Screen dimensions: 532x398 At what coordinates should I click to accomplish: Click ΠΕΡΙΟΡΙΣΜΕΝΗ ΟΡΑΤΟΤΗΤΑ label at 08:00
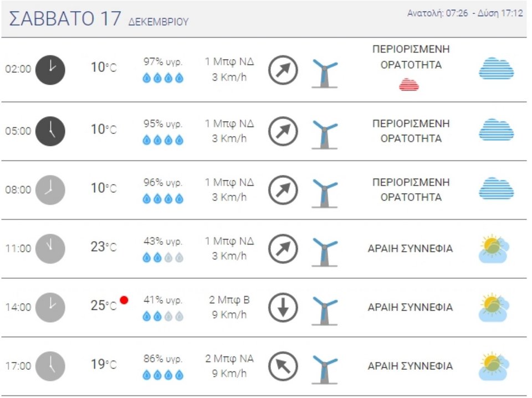pyautogui.click(x=411, y=189)
